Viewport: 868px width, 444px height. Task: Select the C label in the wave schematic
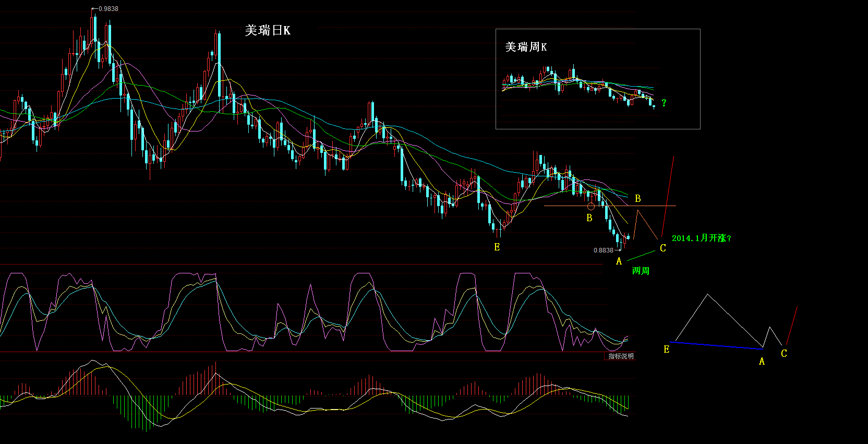coord(784,354)
